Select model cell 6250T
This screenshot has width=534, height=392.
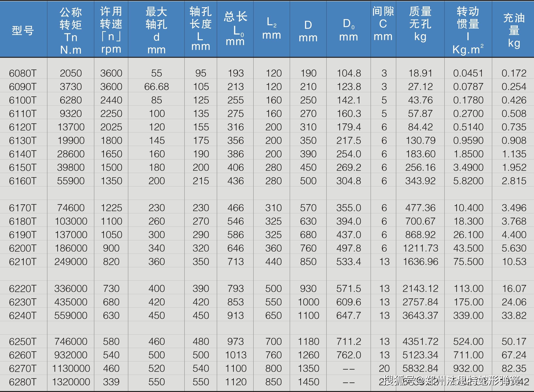(23, 342)
